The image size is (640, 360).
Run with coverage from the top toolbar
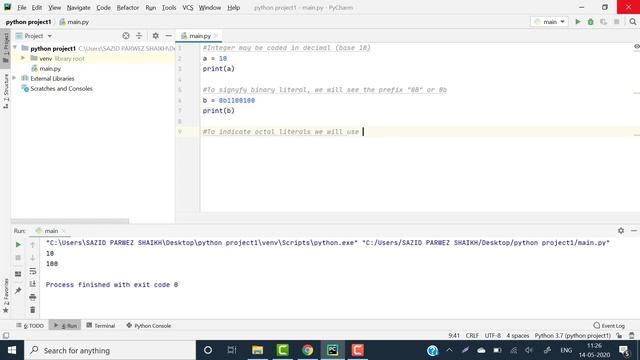(604, 22)
